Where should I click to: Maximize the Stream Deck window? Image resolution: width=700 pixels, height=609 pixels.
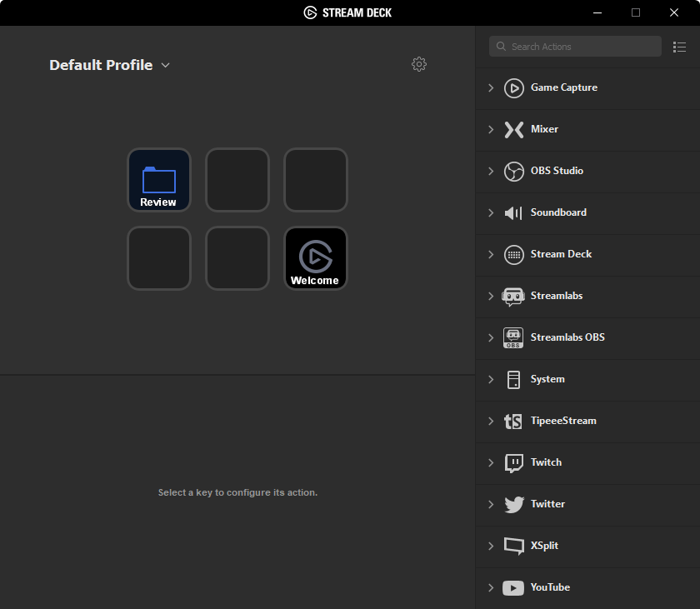coord(636,12)
